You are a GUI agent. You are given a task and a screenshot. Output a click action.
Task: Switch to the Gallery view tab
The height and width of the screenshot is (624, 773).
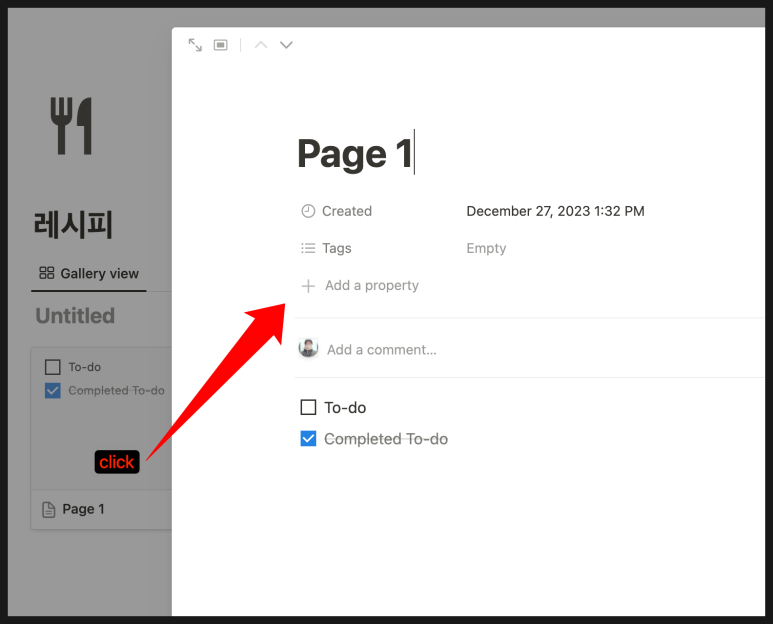click(89, 274)
